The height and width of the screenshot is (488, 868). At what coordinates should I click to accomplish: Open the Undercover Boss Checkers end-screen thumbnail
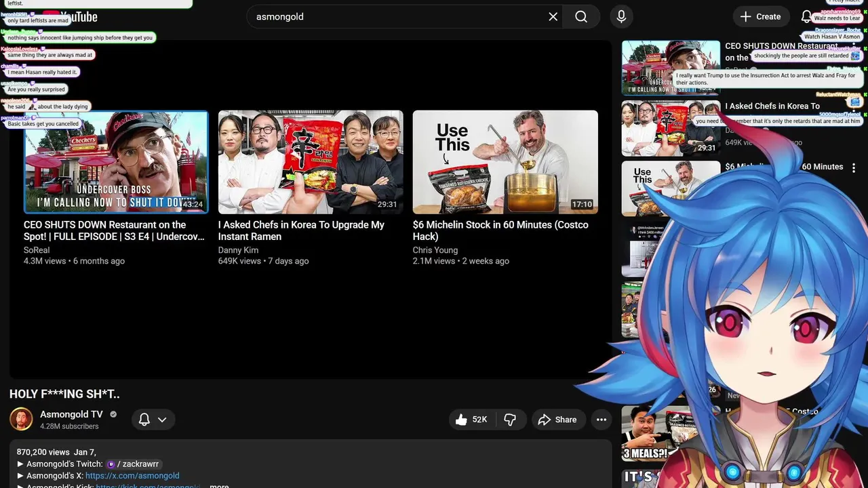tap(116, 162)
